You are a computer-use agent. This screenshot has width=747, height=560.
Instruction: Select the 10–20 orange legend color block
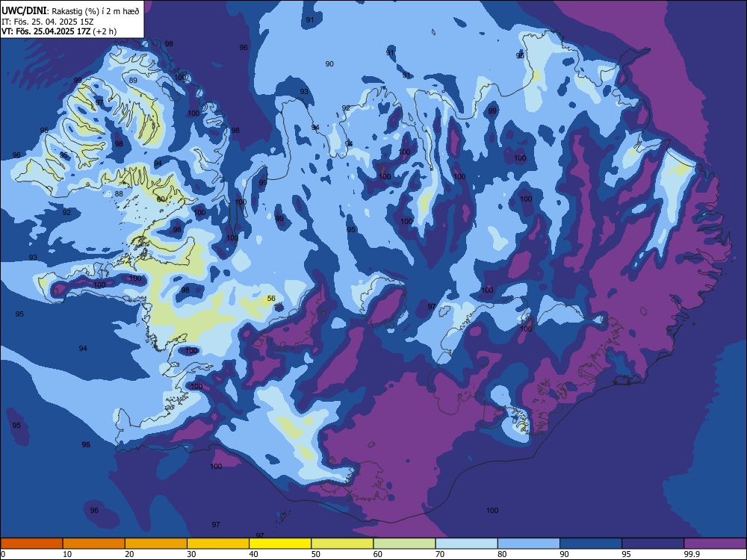tap(94, 543)
